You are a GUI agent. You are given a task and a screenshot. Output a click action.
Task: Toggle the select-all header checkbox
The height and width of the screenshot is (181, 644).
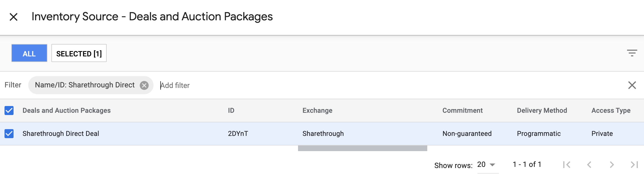tap(9, 111)
